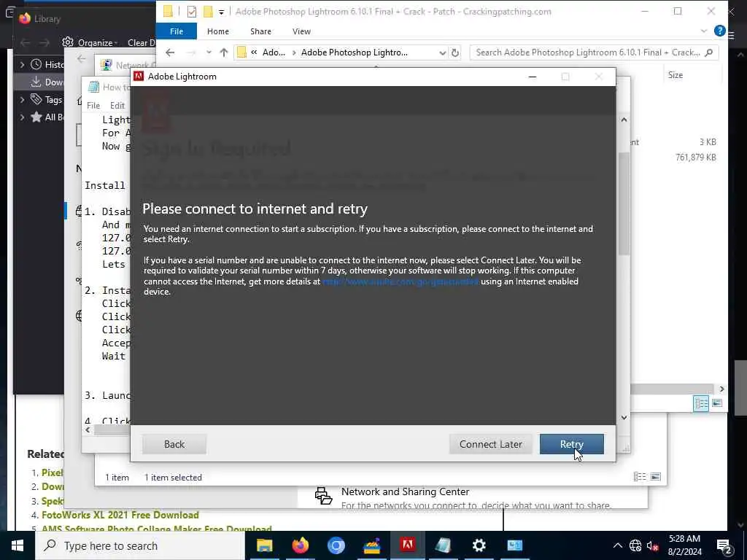Open FotoWorks XL 2021 Free Download link
747x560 pixels.
point(120,515)
